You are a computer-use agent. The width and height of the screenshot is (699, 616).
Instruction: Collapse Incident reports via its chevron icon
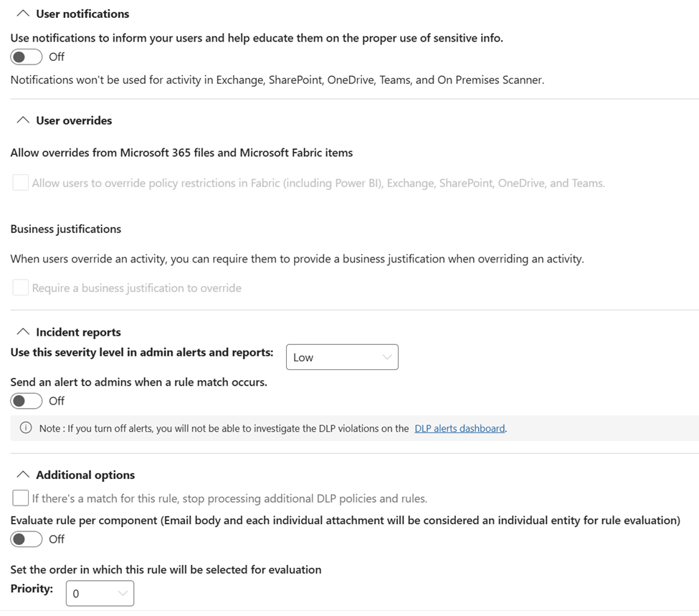tap(23, 332)
